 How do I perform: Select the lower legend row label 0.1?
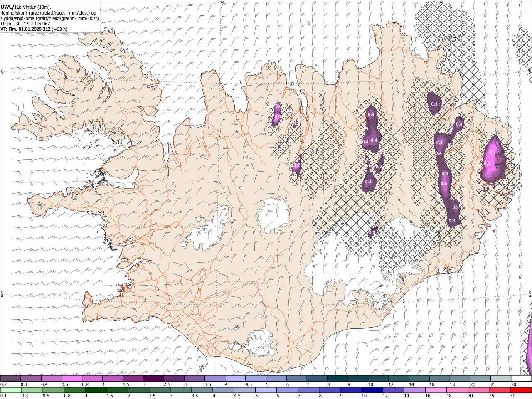3,396
